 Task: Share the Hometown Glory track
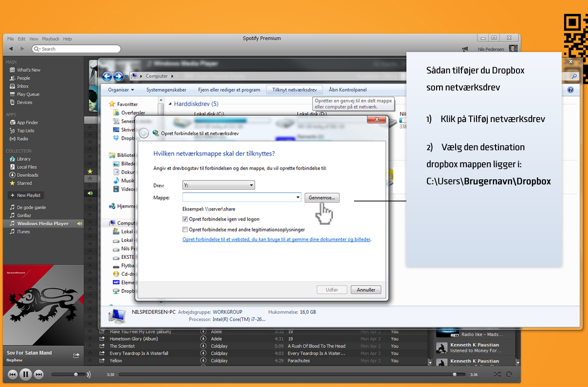102,339
